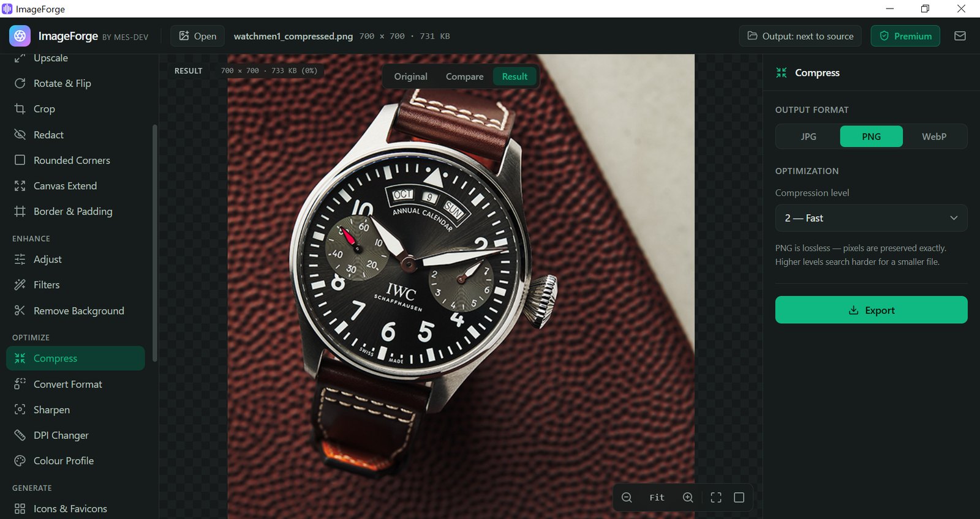Open Convert Format tool

(75, 384)
